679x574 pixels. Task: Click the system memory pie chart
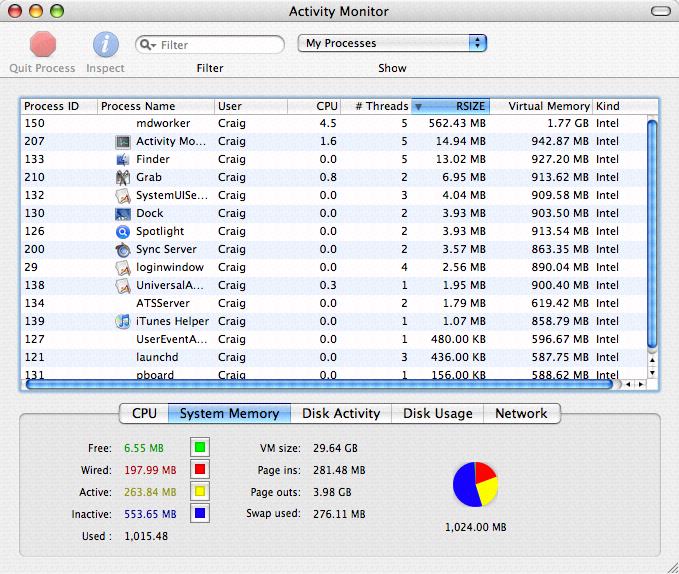[475, 484]
